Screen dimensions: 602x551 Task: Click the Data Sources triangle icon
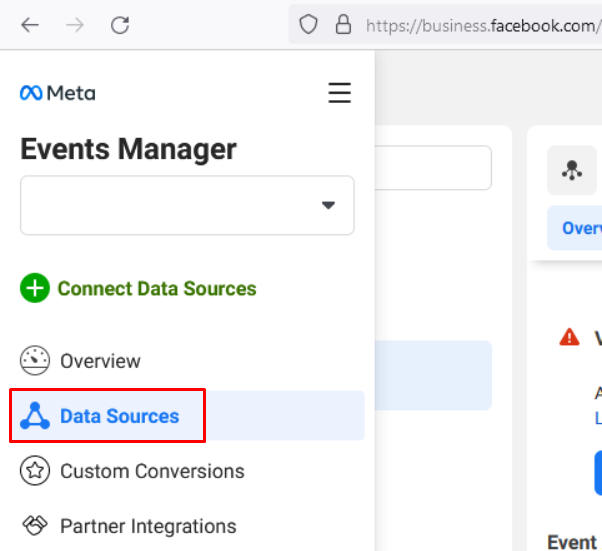[x=35, y=416]
